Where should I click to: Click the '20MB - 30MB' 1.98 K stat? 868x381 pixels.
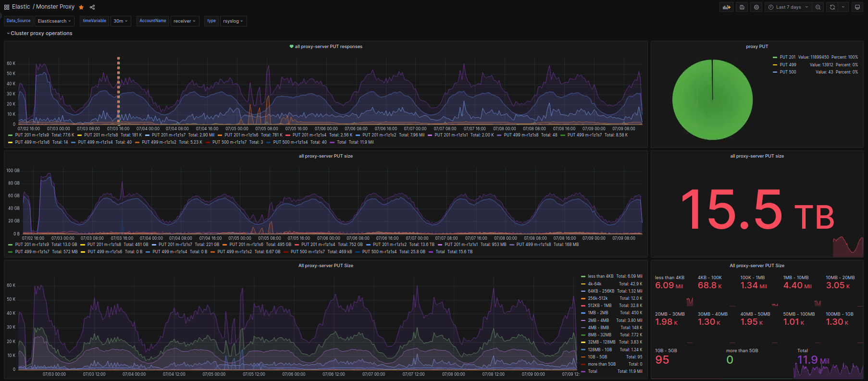click(x=672, y=327)
